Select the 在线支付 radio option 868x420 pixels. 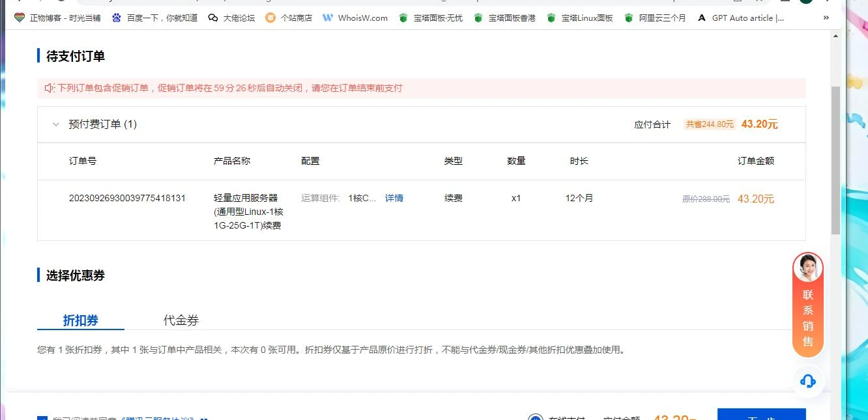click(535, 417)
